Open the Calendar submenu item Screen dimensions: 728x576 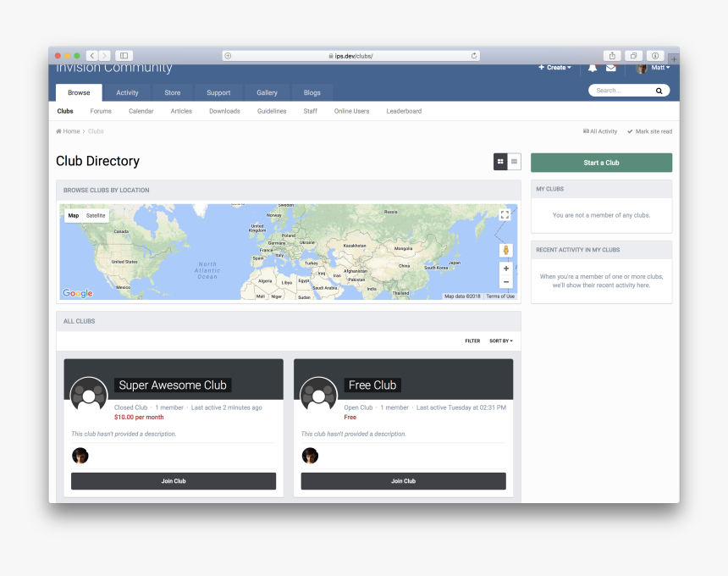tap(141, 111)
